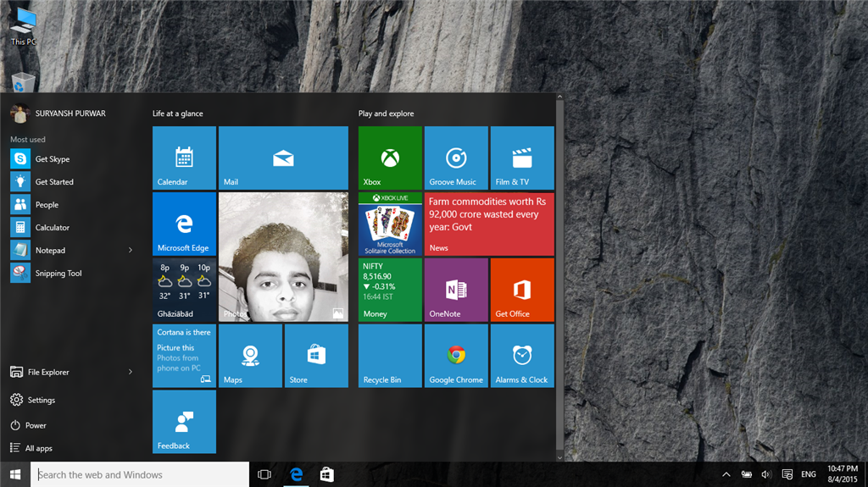Open the Feedback tile

coord(184,421)
